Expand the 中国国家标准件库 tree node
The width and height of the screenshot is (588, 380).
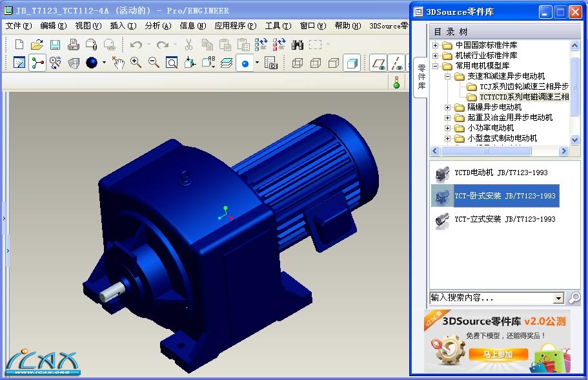(436, 45)
